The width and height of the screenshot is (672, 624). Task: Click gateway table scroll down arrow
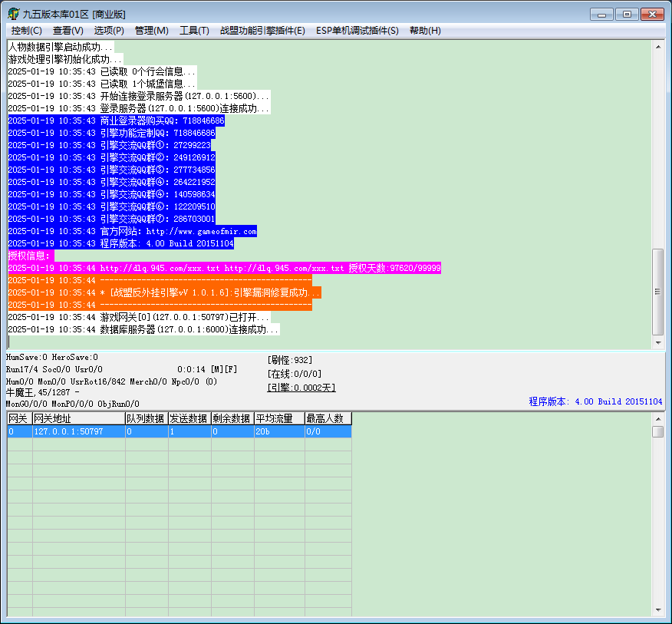658,610
